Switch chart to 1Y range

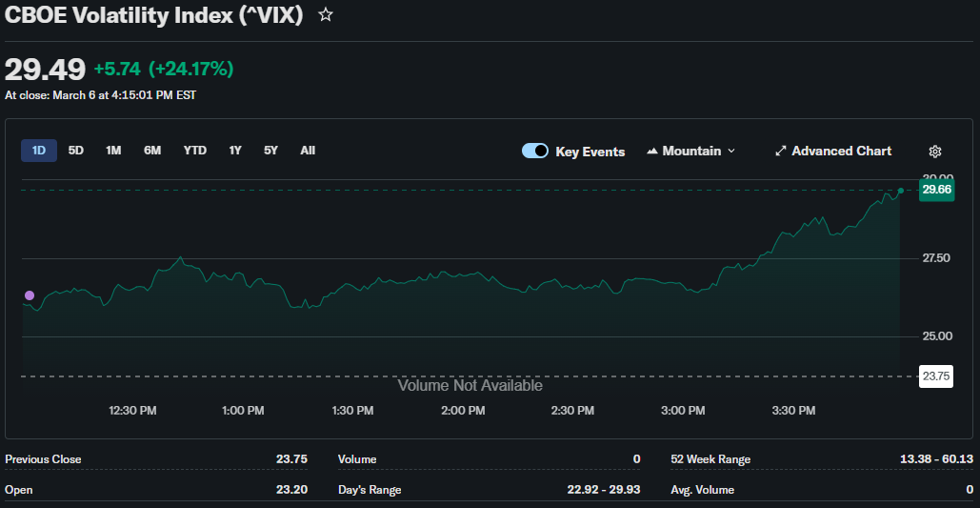[x=235, y=151]
